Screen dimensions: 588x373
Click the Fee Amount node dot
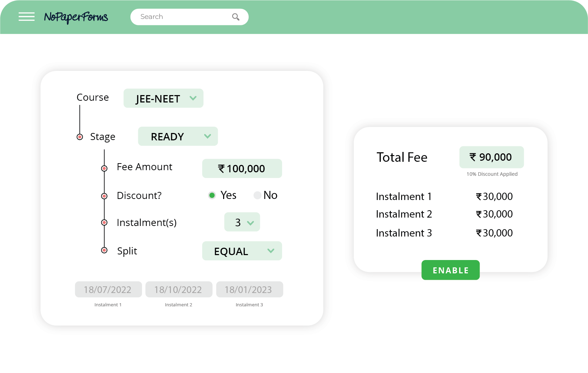click(104, 168)
